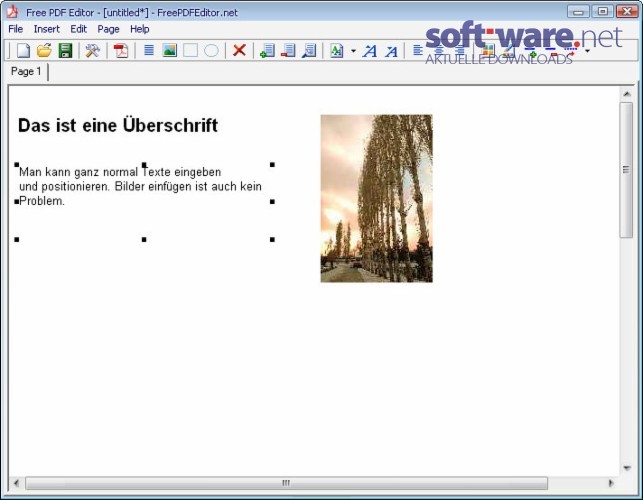This screenshot has height=500, width=643.
Task: Align text left
Action: (x=418, y=50)
